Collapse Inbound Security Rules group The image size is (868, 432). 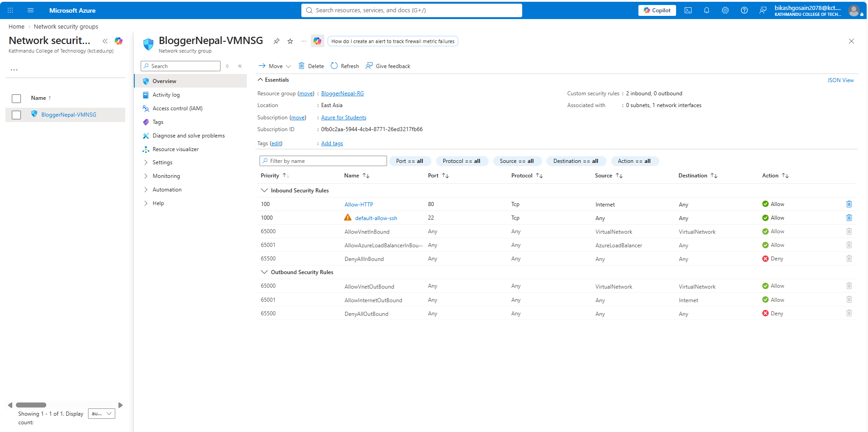click(x=264, y=191)
